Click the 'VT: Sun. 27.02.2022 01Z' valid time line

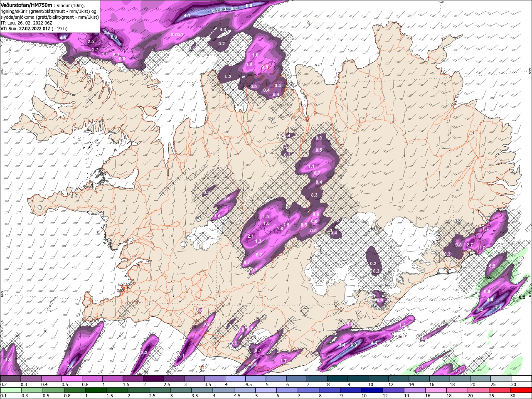[x=25, y=29]
